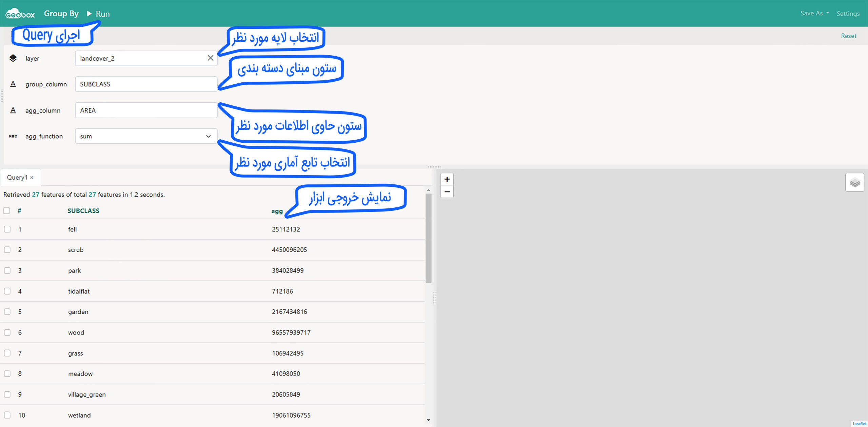
Task: Click the agg_column AREA input field
Action: [x=146, y=110]
